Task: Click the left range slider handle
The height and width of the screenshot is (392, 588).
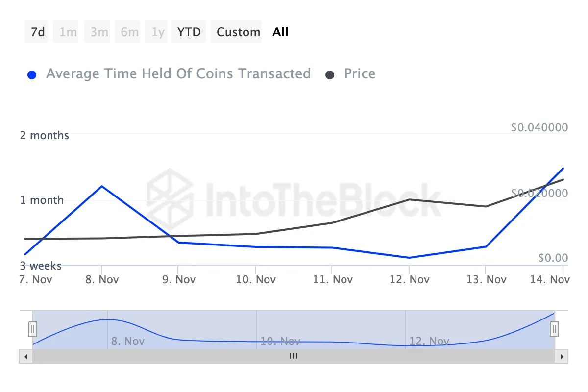Action: click(x=32, y=329)
